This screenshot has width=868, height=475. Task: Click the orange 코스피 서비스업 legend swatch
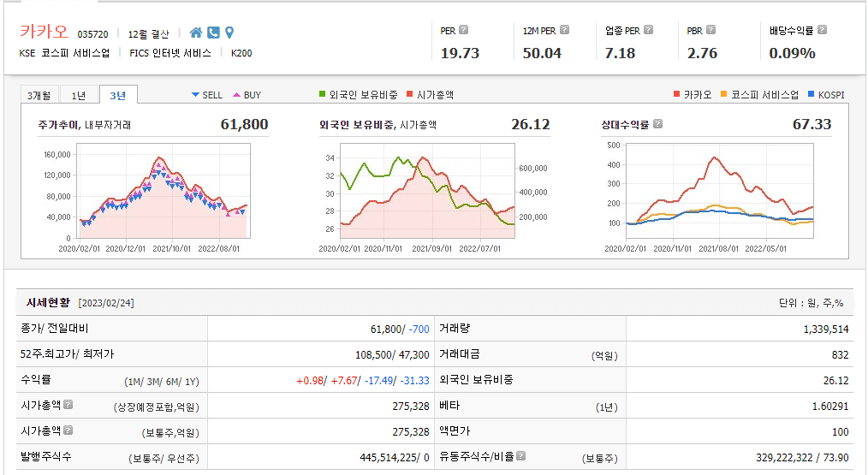pos(723,94)
